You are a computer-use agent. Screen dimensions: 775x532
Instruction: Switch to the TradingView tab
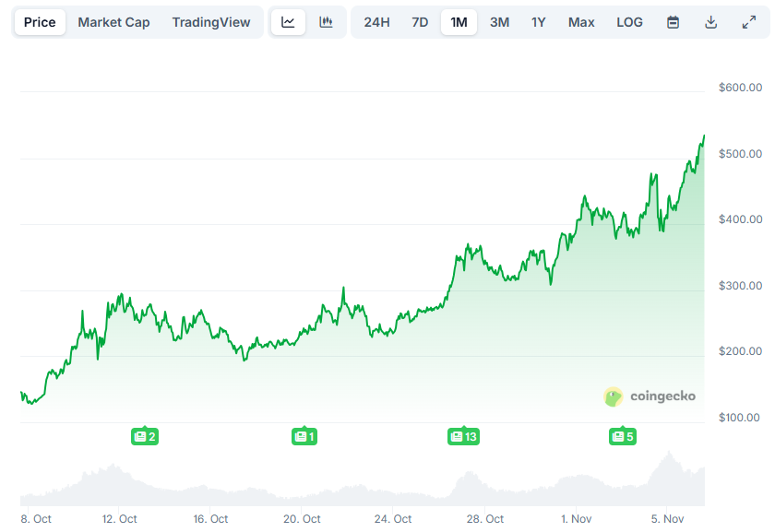[x=211, y=21]
